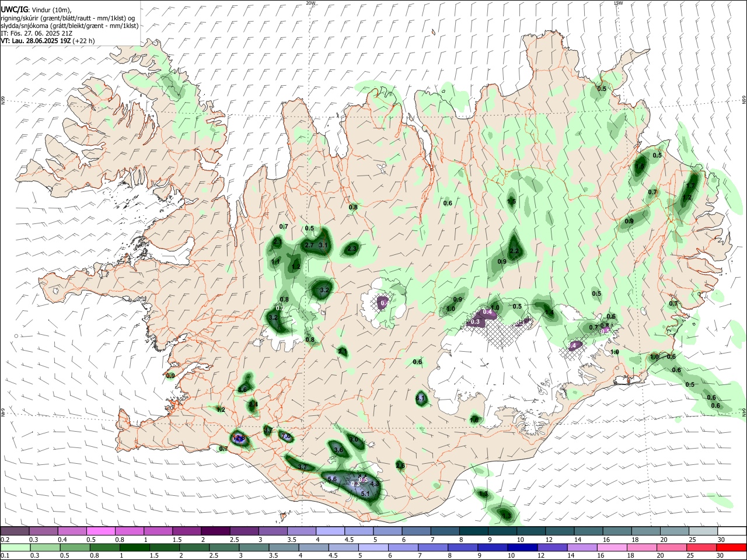Click the 5.6 precipitation value in the south

(333, 479)
